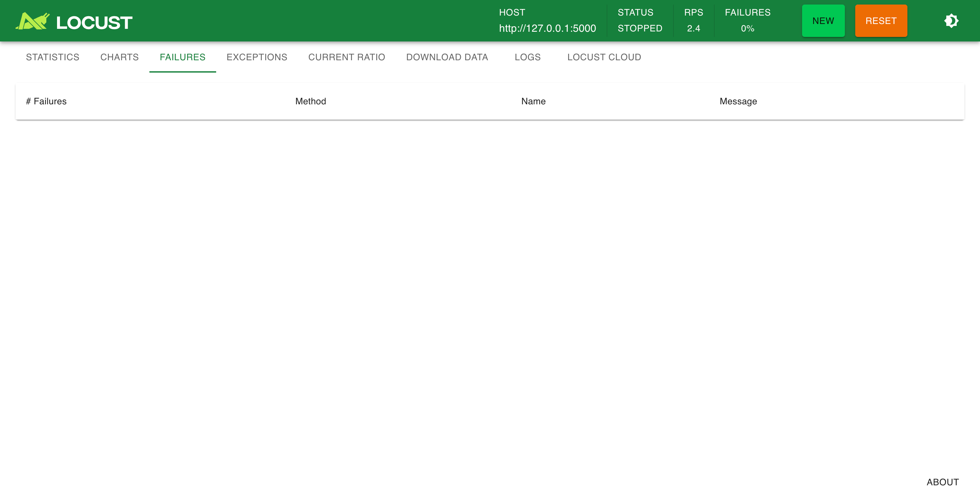Click the orange RESET button

881,21
